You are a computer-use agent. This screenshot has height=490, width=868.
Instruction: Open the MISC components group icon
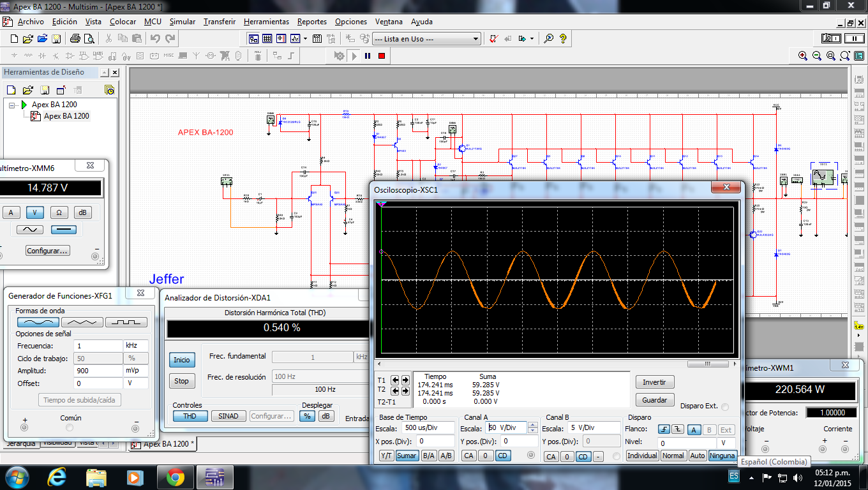pyautogui.click(x=168, y=56)
